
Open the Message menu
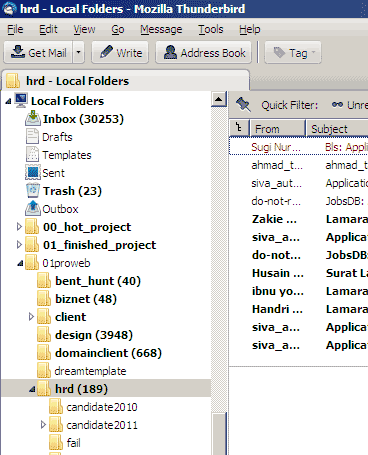tap(161, 29)
